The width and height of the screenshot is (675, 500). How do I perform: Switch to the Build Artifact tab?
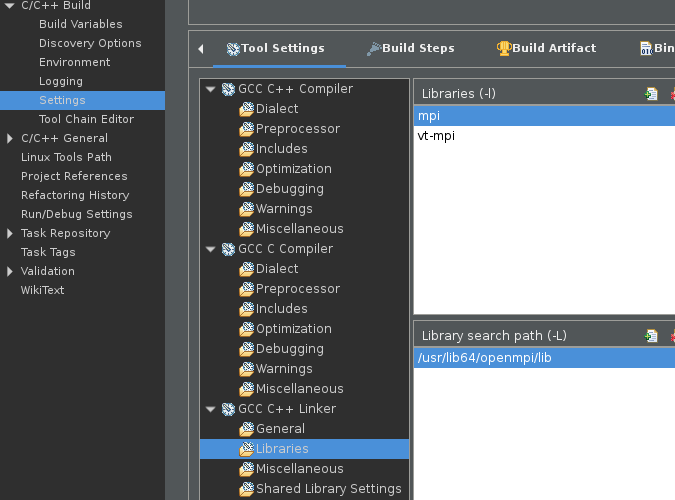pos(553,48)
